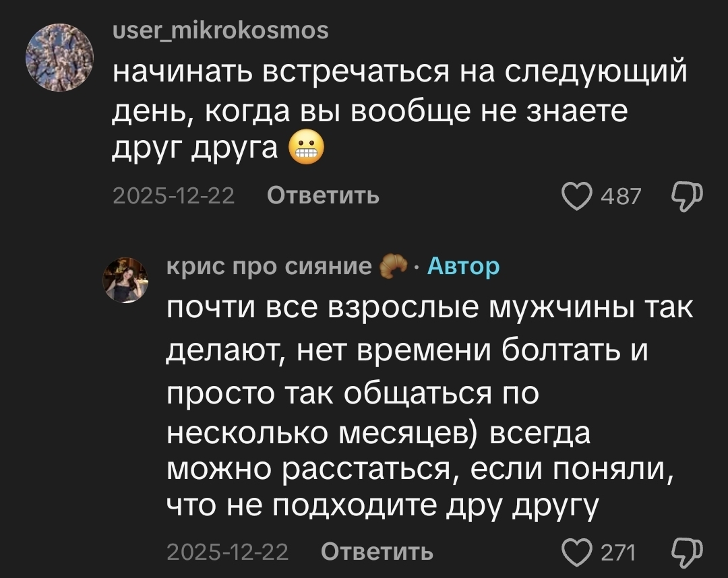The height and width of the screenshot is (578, 728).
Task: Like the author's reply with the heart icon
Action: (x=577, y=552)
